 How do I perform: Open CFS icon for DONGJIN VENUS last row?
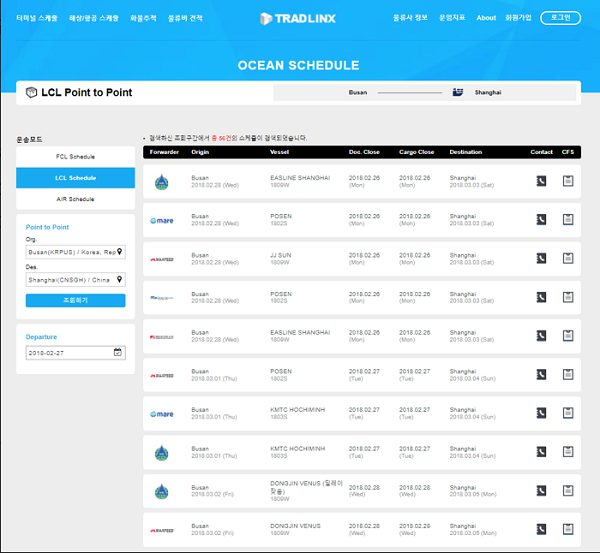pos(568,529)
